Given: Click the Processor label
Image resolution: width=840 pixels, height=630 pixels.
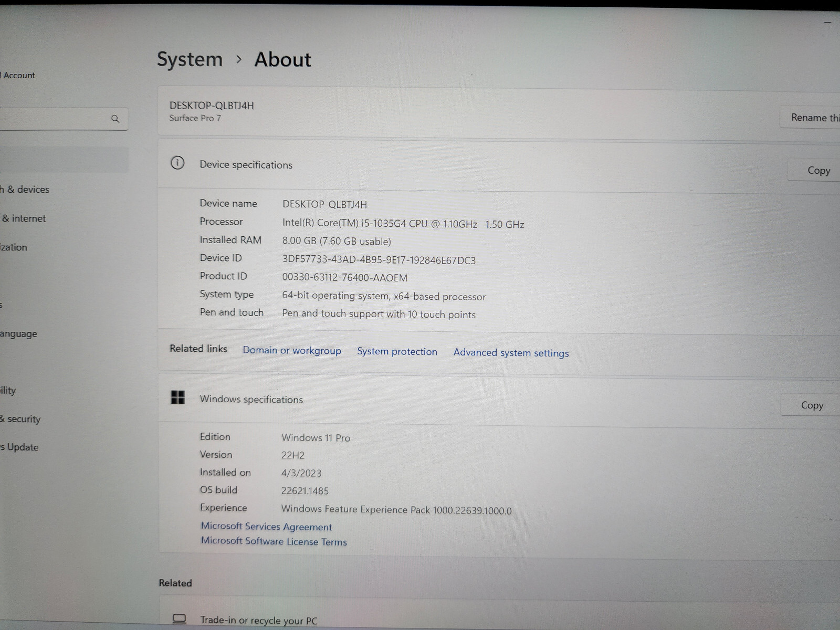Looking at the screenshot, I should point(221,222).
